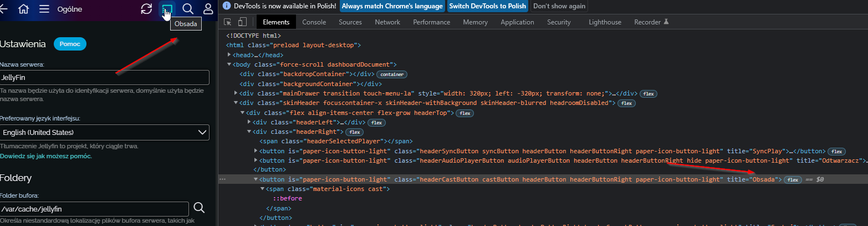Click Switch DevTools to Polish button
Screen dimensions: 868x226
coord(488,6)
